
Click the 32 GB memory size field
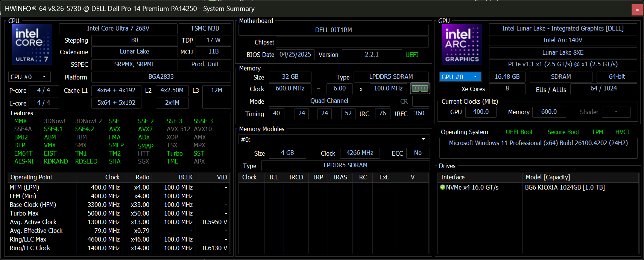pos(290,77)
